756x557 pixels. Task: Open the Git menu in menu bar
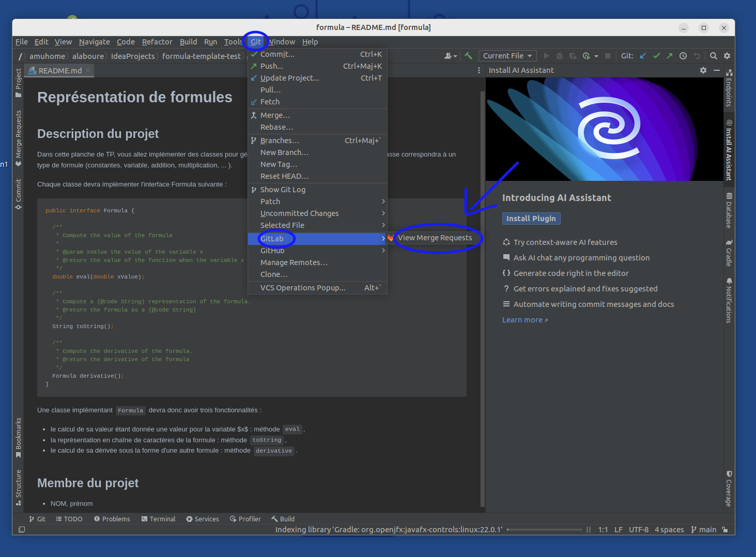point(256,42)
